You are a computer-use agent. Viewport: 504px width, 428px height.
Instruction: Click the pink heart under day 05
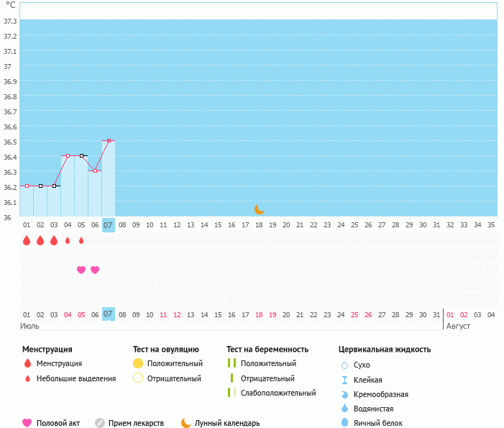pos(81,270)
